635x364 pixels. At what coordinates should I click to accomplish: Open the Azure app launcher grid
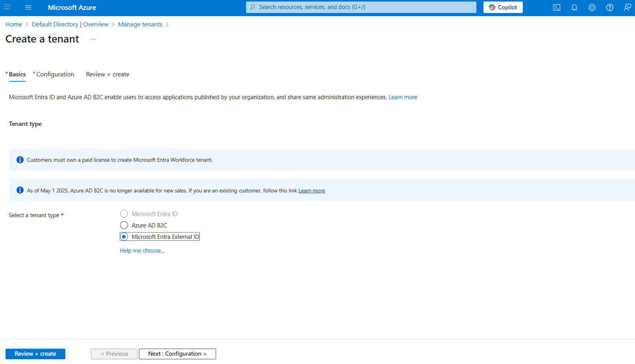point(7,7)
